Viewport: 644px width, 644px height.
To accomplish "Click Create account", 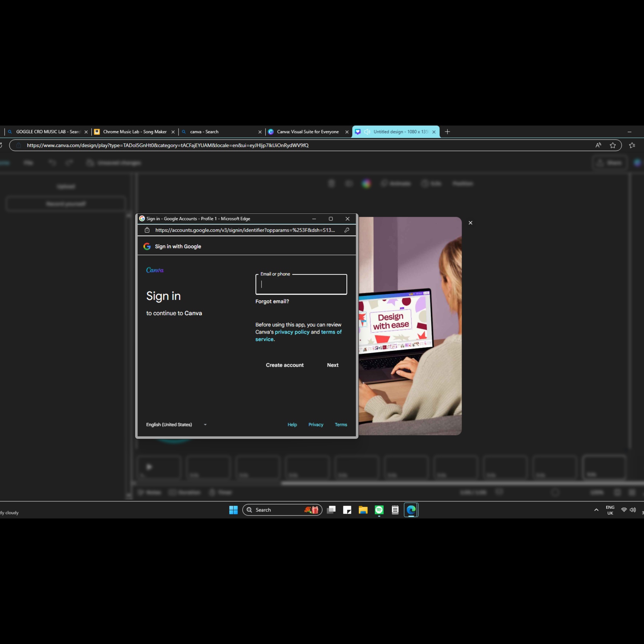I will (x=285, y=365).
